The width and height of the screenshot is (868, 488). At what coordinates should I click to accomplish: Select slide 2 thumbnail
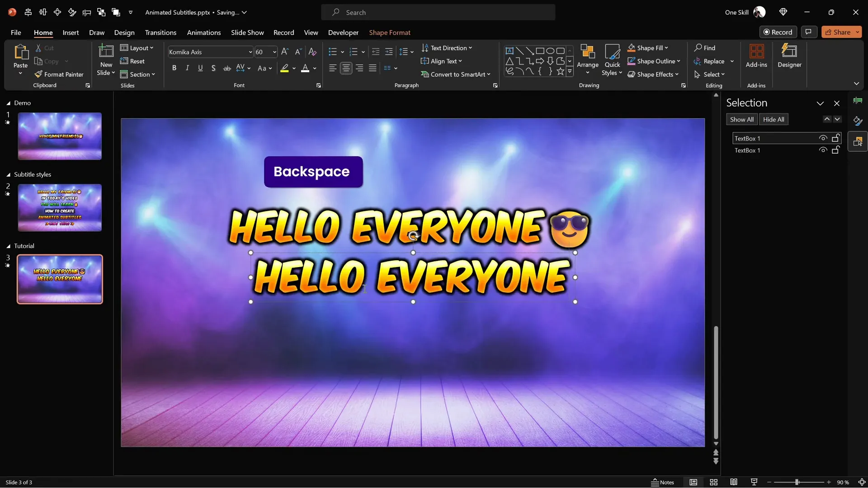(x=60, y=208)
